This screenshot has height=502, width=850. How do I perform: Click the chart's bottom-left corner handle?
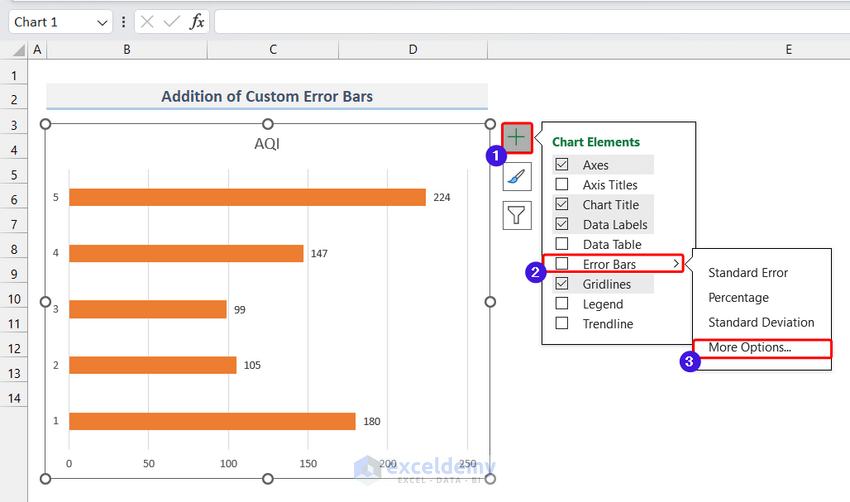click(x=46, y=479)
